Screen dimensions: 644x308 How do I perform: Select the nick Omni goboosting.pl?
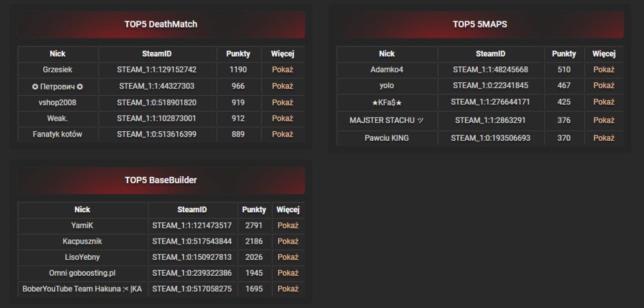(x=82, y=273)
